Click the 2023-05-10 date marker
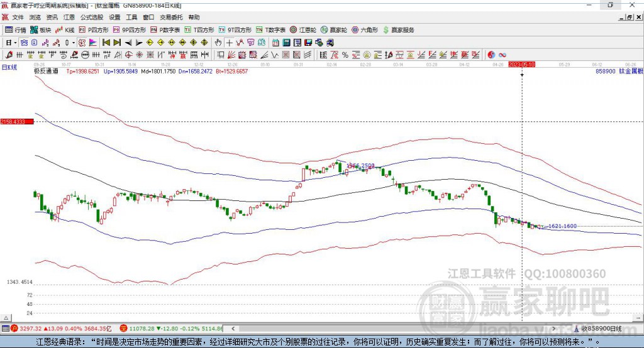 521,65
